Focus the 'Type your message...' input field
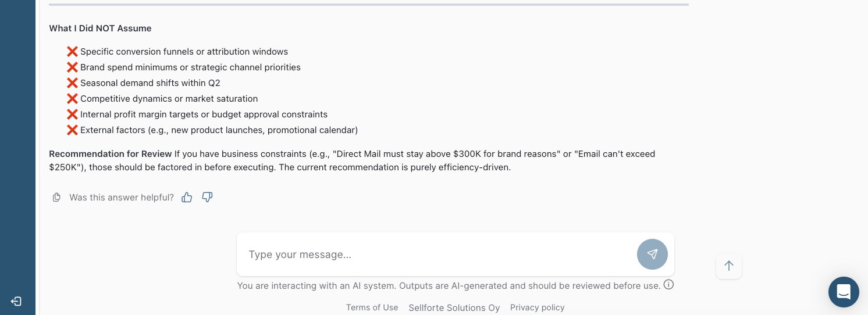Viewport: 868px width, 315px height. pos(436,255)
